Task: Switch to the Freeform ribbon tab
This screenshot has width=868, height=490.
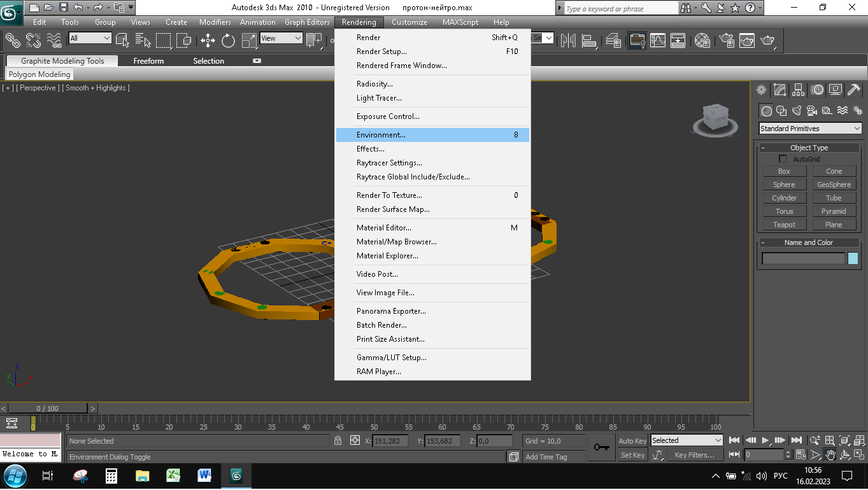Action: pyautogui.click(x=148, y=61)
